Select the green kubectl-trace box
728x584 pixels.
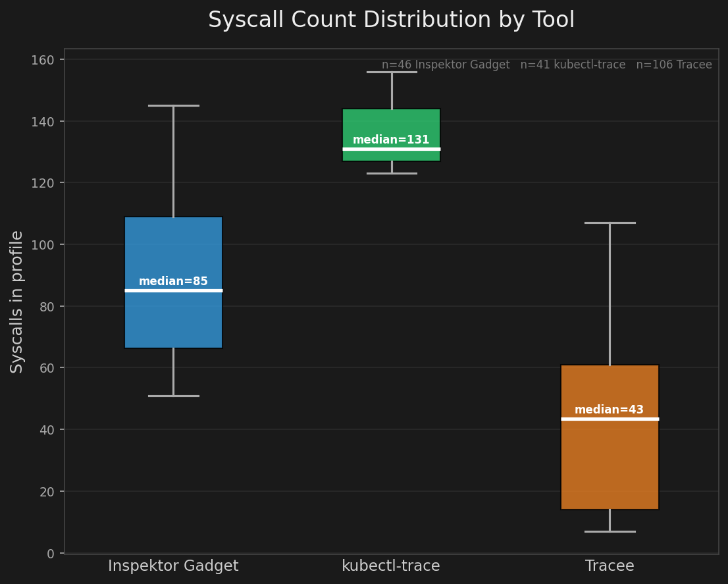[392, 135]
